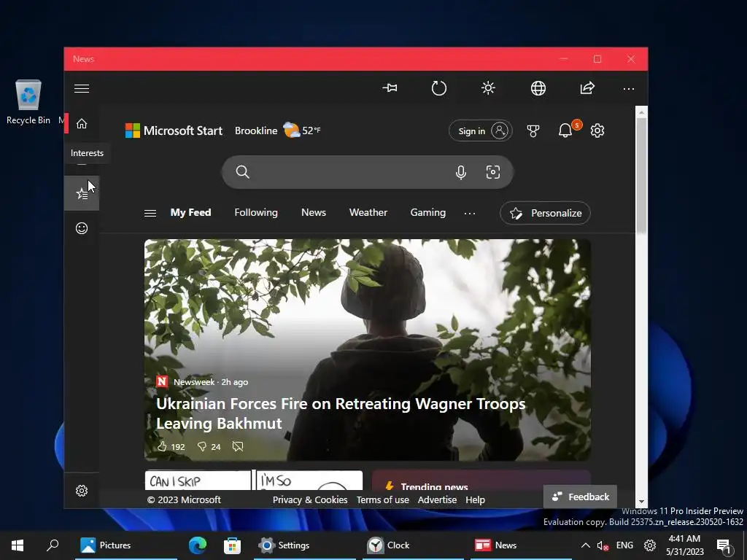This screenshot has height=560, width=747.
Task: Click the Feedback button
Action: [x=580, y=497]
